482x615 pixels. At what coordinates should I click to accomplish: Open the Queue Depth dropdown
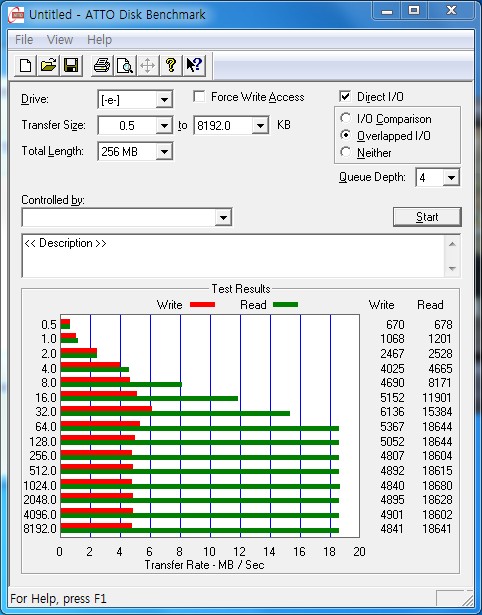451,178
